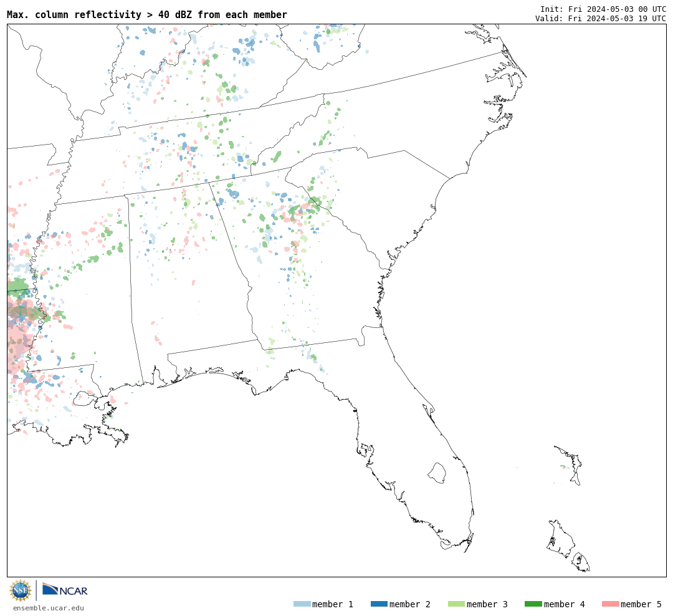
Task: Click the member 5 pink swatch
Action: point(610,604)
